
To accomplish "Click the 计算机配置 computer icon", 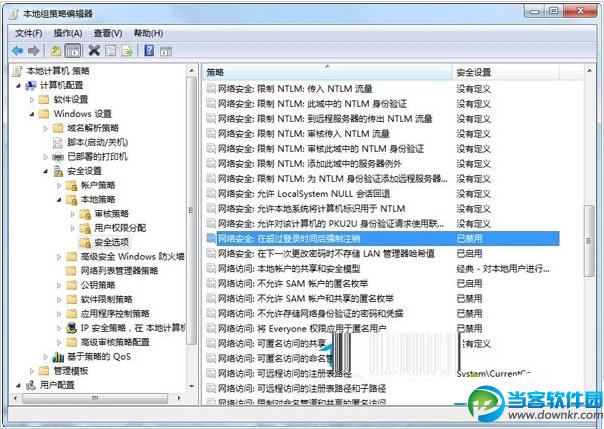I will pyautogui.click(x=31, y=85).
